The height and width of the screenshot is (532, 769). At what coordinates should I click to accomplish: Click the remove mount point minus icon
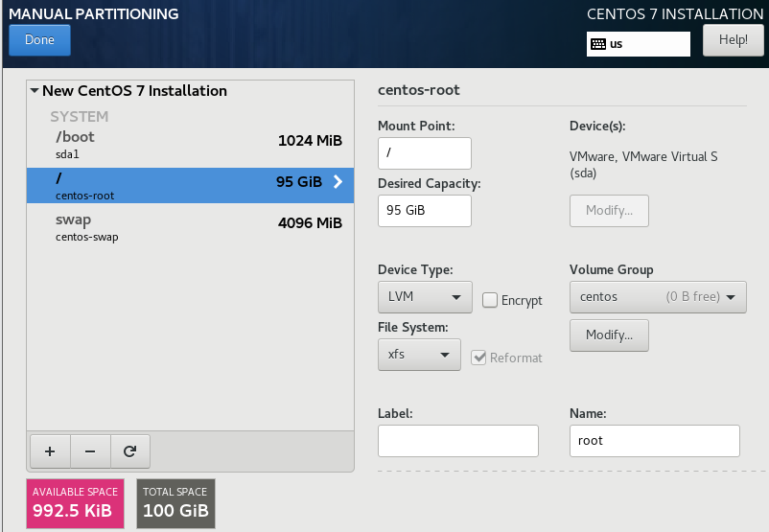(90, 451)
